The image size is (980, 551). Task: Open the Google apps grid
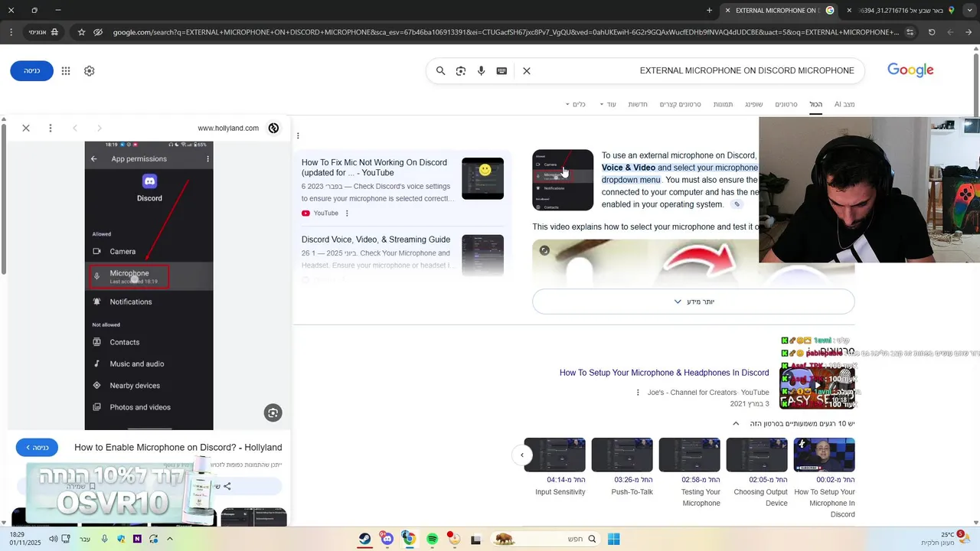66,70
